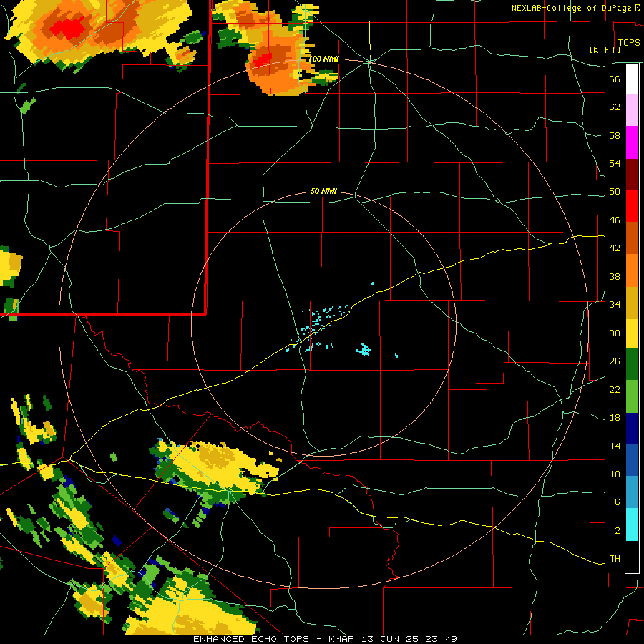Click the legend value 10
The height and width of the screenshot is (644, 644).
(615, 474)
